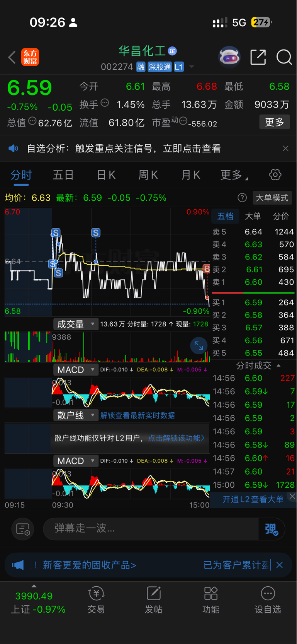Tap the 15:00 trade row with 1728
This screenshot has width=297, height=644.
[253, 485]
